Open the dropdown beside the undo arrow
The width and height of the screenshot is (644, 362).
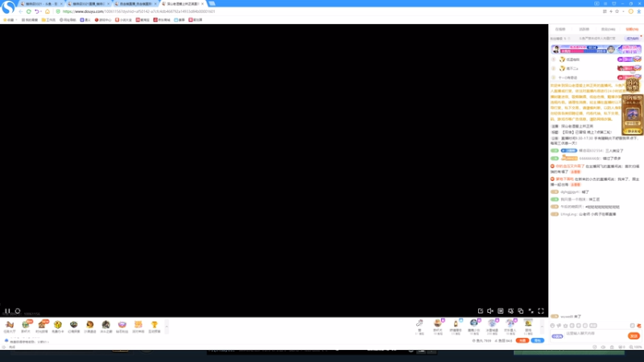coord(41,11)
